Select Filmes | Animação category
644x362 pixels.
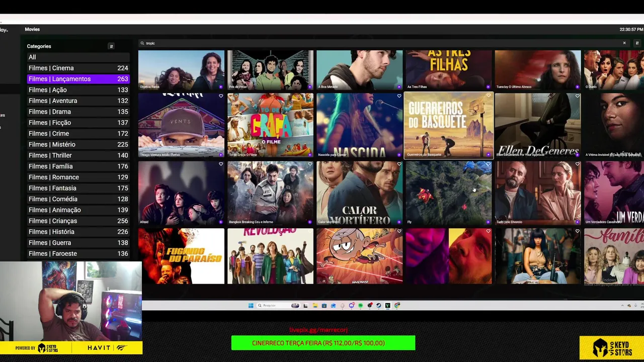tap(78, 210)
